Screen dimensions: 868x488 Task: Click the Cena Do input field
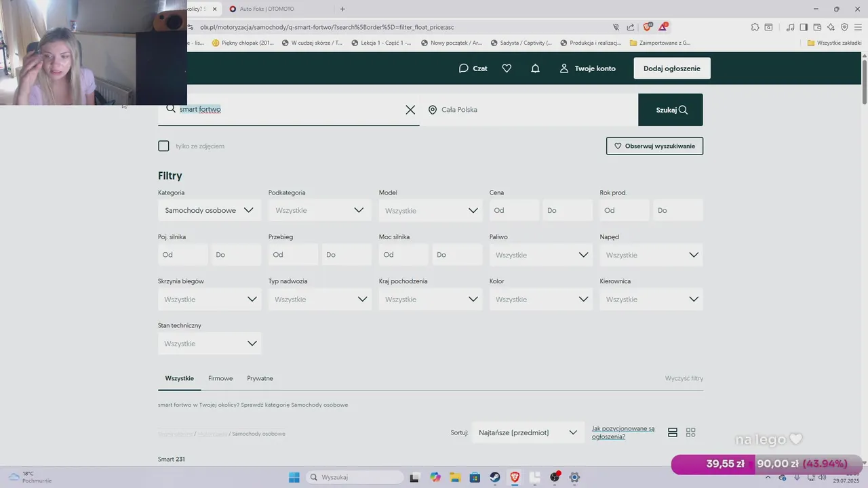tap(568, 210)
